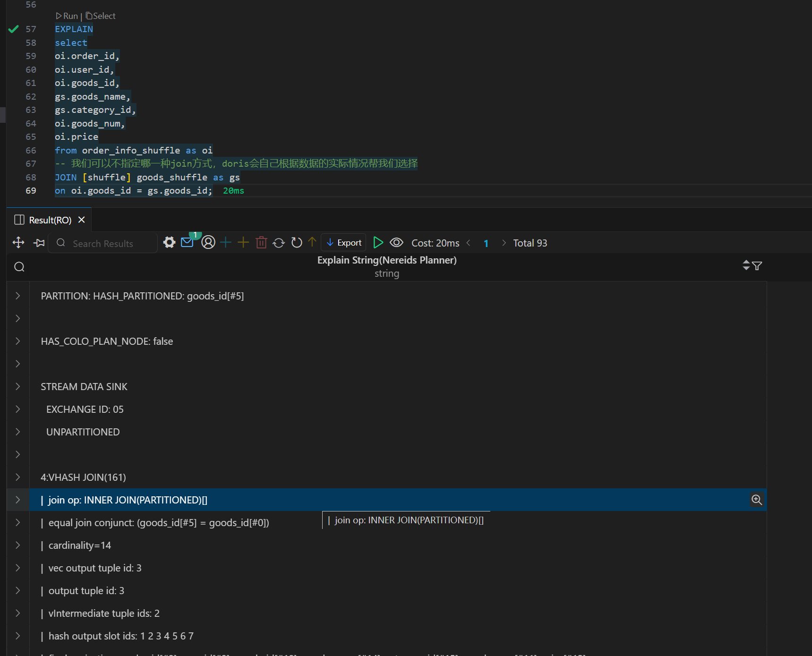Select the STREAM DATA SINK cell
This screenshot has width=812, height=656.
398,387
